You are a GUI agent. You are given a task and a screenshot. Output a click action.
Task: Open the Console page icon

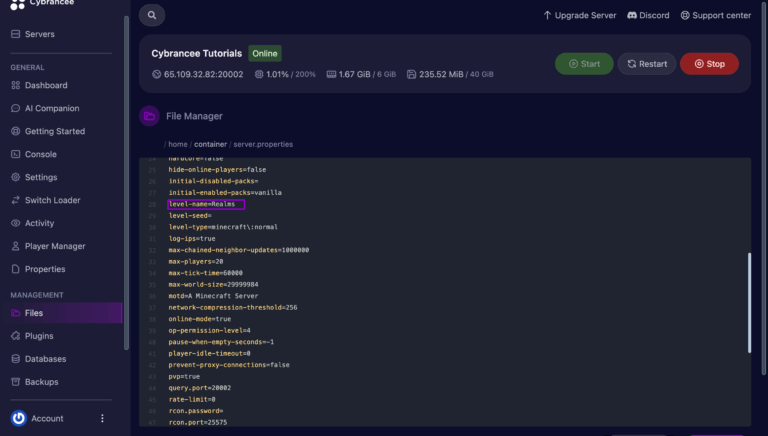(16, 154)
